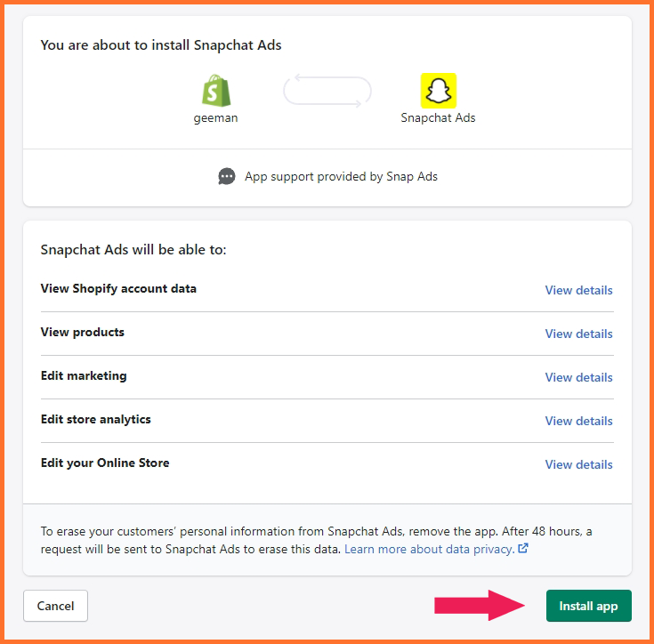Click the View Shopify account data permission row
This screenshot has width=654, height=644.
(x=327, y=289)
